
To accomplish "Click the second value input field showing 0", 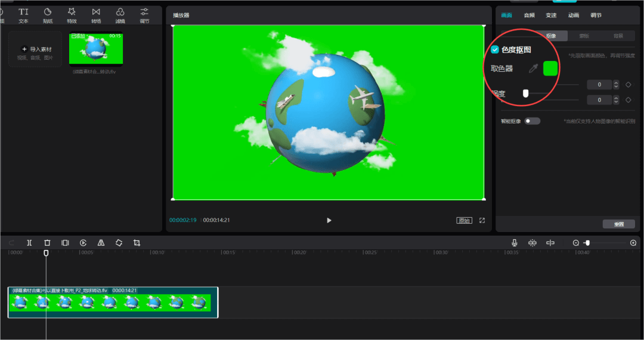I will click(599, 100).
